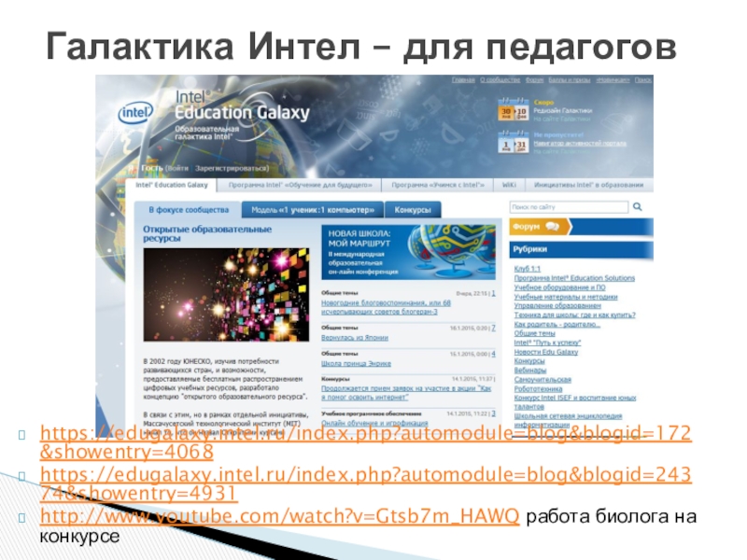Switch to В фокусе сообщества tab
This screenshot has height=560, width=747.
point(189,209)
